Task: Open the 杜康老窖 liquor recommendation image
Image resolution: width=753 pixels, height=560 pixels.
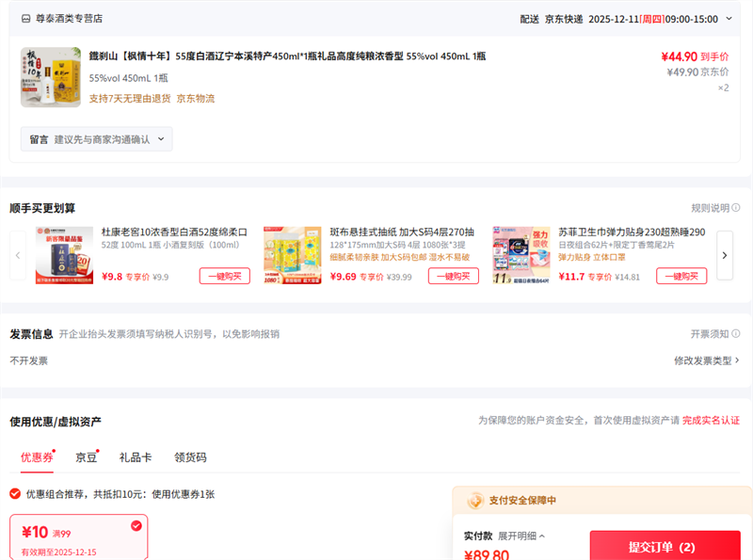Action: 64,255
